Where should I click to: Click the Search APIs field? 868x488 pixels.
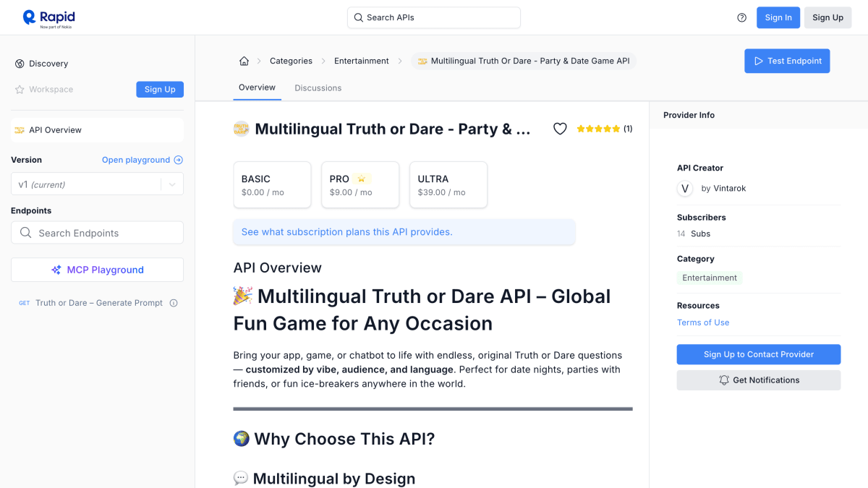[434, 17]
